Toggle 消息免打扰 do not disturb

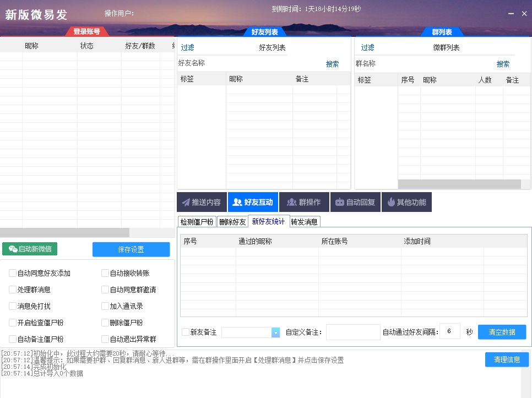click(x=12, y=306)
